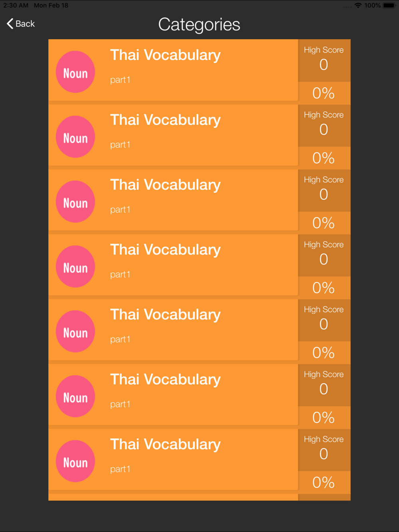The width and height of the screenshot is (399, 532).
Task: Open the fifth Thai Vocabulary title
Action: coord(165,315)
